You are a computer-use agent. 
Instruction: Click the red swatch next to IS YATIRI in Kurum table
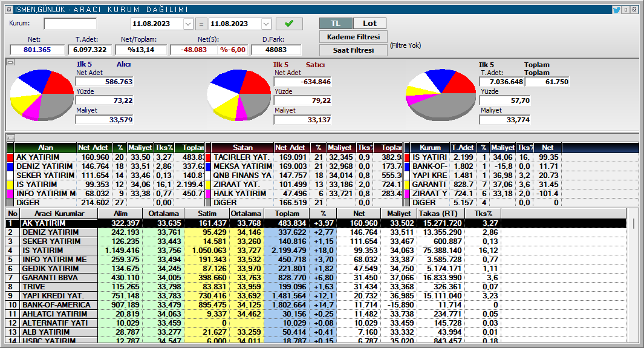[407, 157]
